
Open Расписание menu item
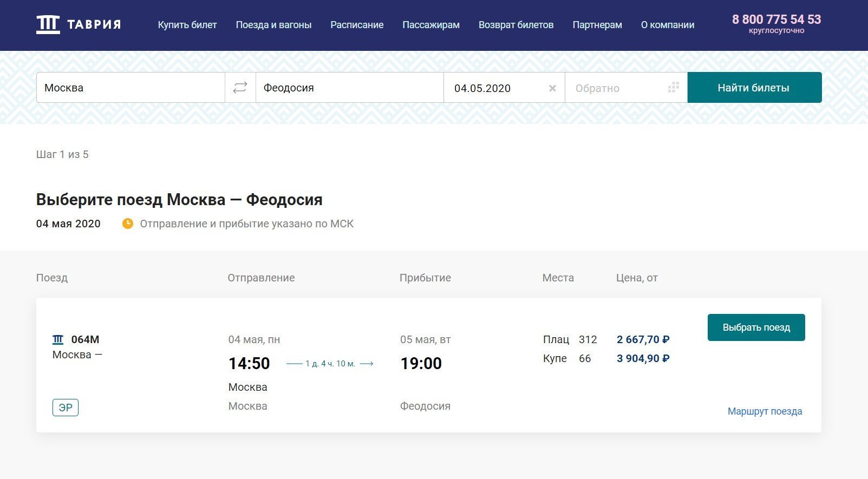[357, 25]
